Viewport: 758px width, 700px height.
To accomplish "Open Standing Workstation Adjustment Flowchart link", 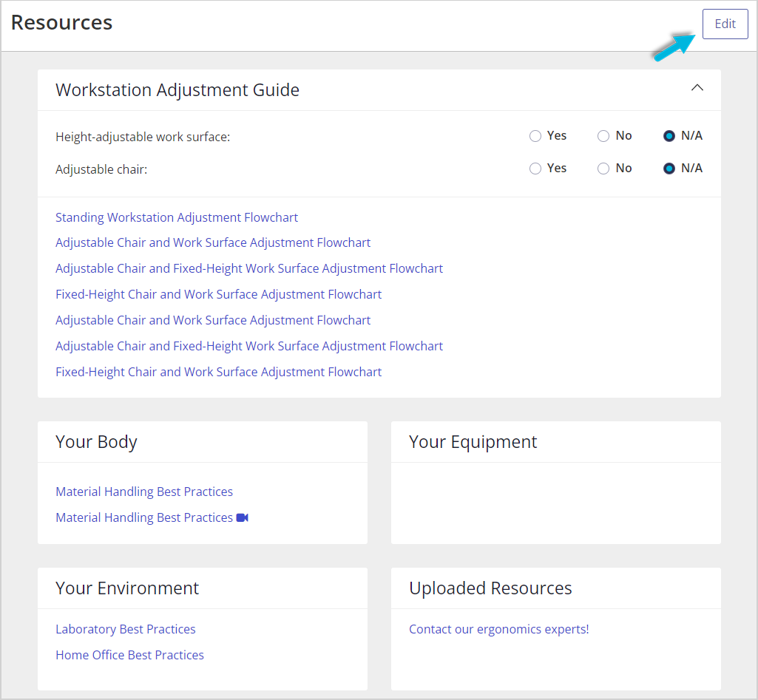I will pyautogui.click(x=177, y=218).
